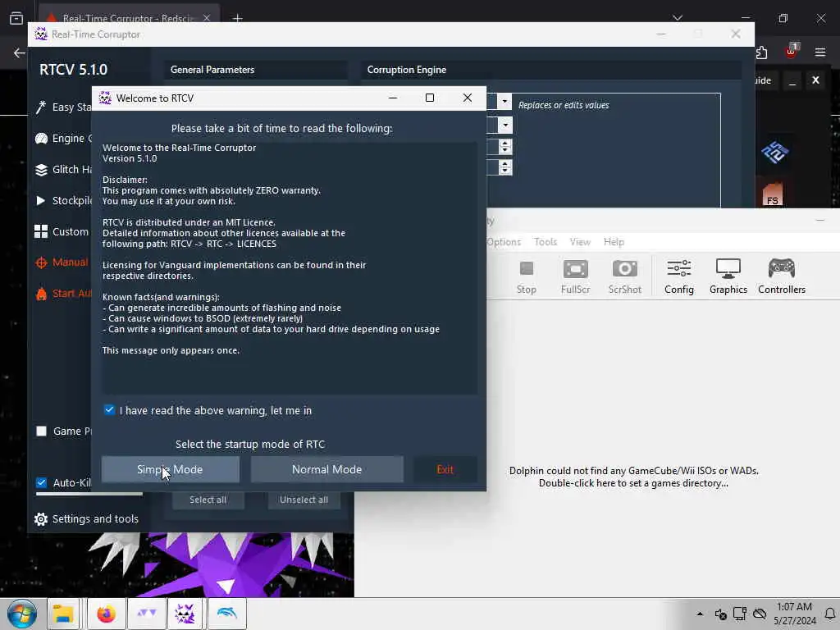Click Manual Blast crosshair icon
The height and width of the screenshot is (630, 840).
click(x=41, y=262)
